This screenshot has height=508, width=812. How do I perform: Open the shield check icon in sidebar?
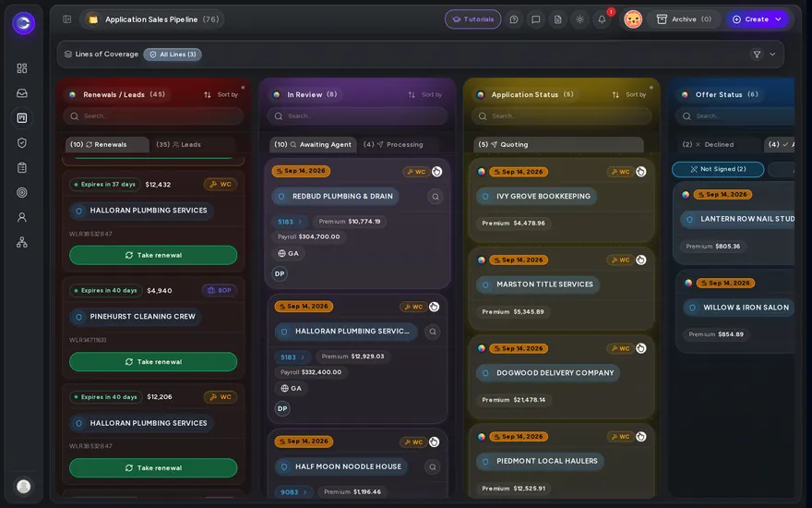tap(22, 142)
